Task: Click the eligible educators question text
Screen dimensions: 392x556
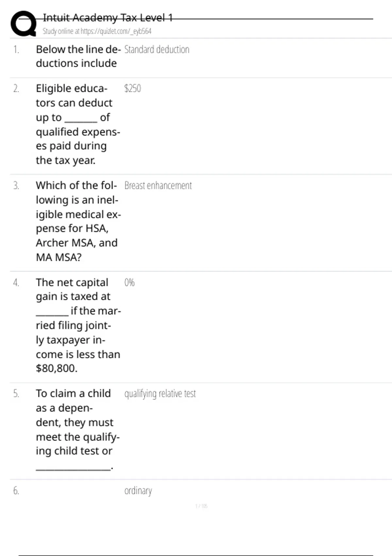Action: tap(78, 124)
